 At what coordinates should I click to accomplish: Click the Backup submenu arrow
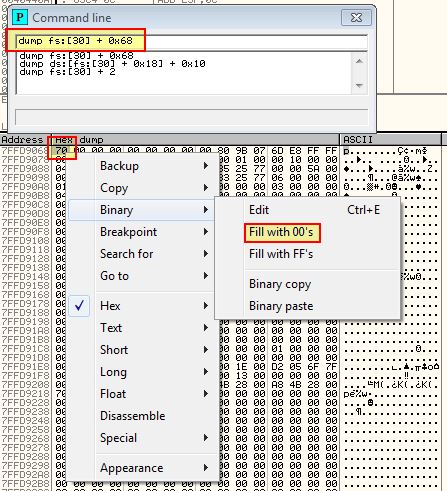[x=206, y=166]
